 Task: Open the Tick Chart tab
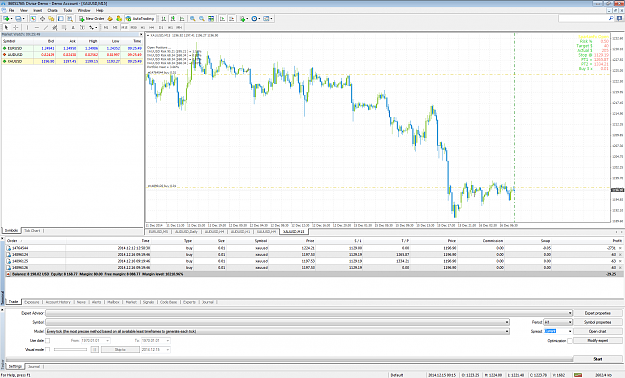[32, 231]
